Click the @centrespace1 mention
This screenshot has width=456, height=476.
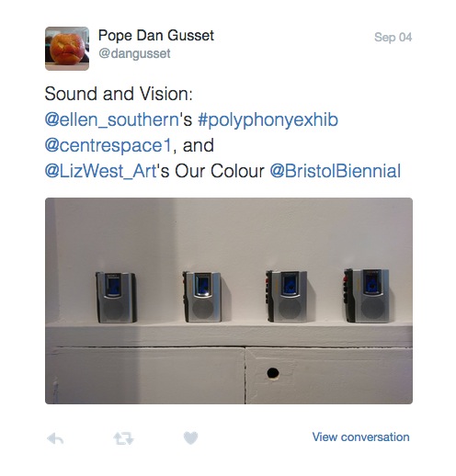(x=108, y=145)
